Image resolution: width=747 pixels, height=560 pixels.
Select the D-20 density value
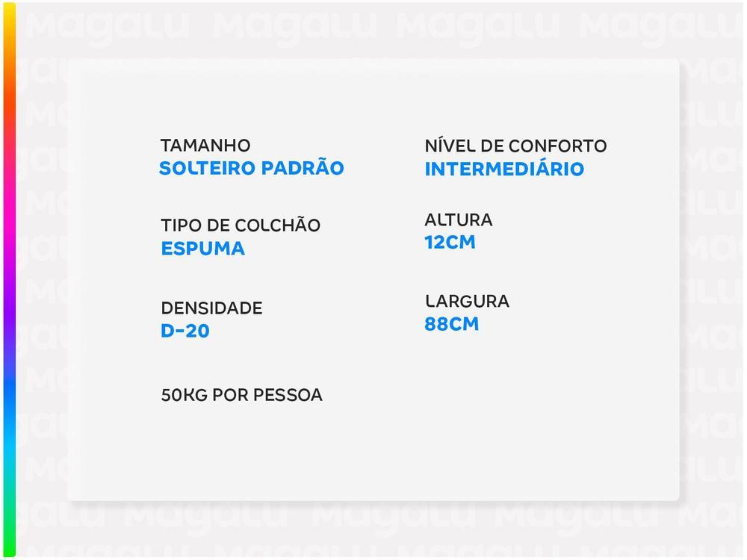[x=185, y=331]
